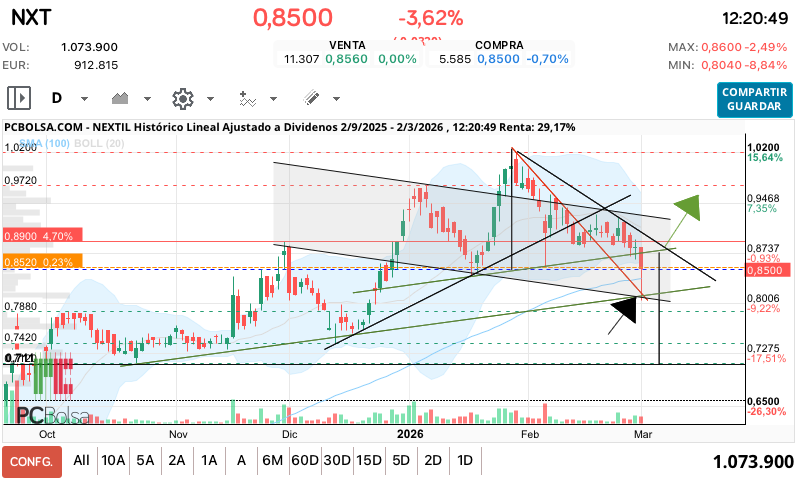The width and height of the screenshot is (808, 483).
Task: Select the 15D time range
Action: coord(369,460)
